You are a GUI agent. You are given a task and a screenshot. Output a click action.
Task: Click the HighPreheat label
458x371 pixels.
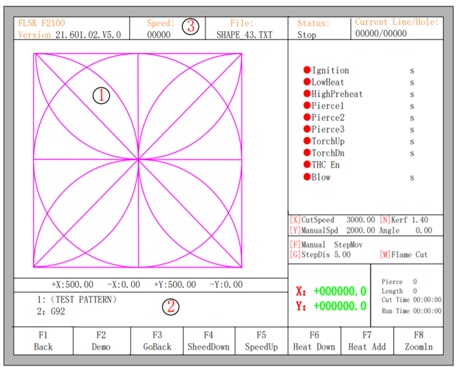click(x=337, y=94)
